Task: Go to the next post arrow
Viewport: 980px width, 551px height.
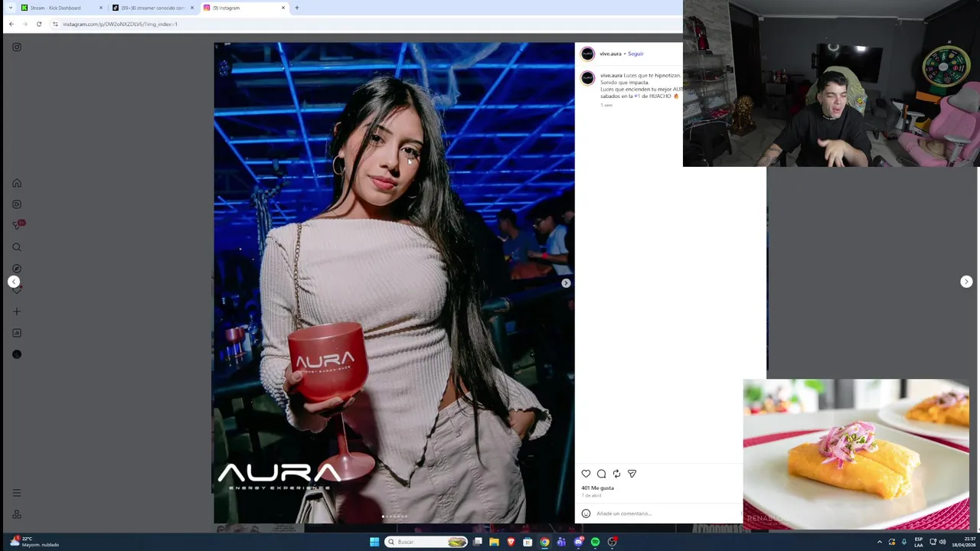Action: pos(966,282)
